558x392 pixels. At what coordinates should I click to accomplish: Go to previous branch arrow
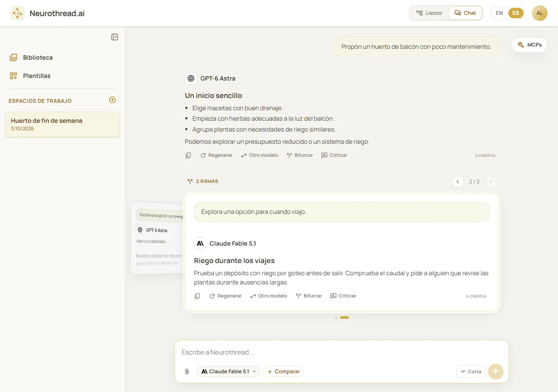[458, 182]
